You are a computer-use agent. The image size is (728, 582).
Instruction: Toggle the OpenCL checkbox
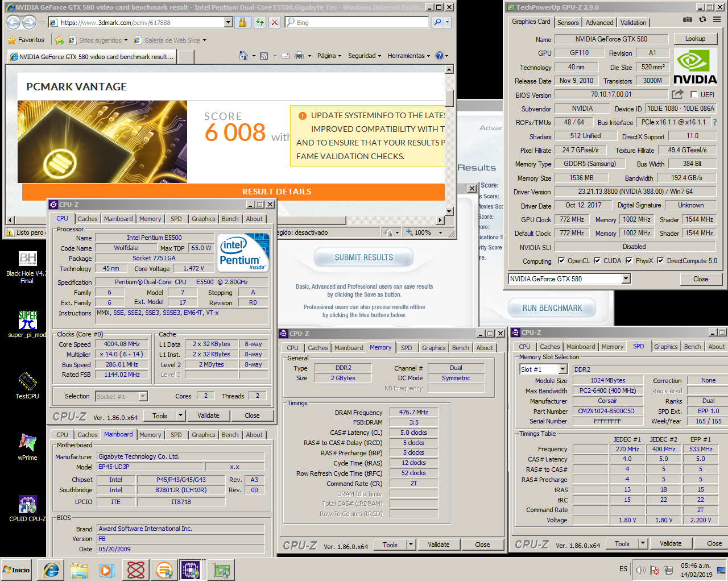coord(561,261)
